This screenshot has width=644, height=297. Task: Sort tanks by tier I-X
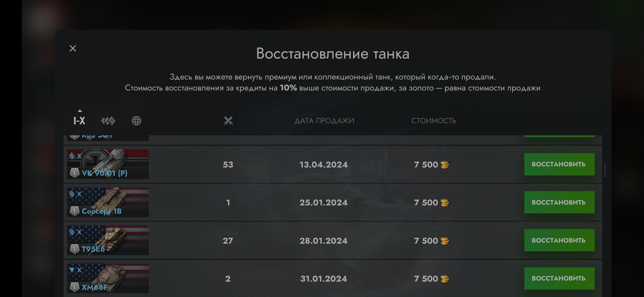79,120
